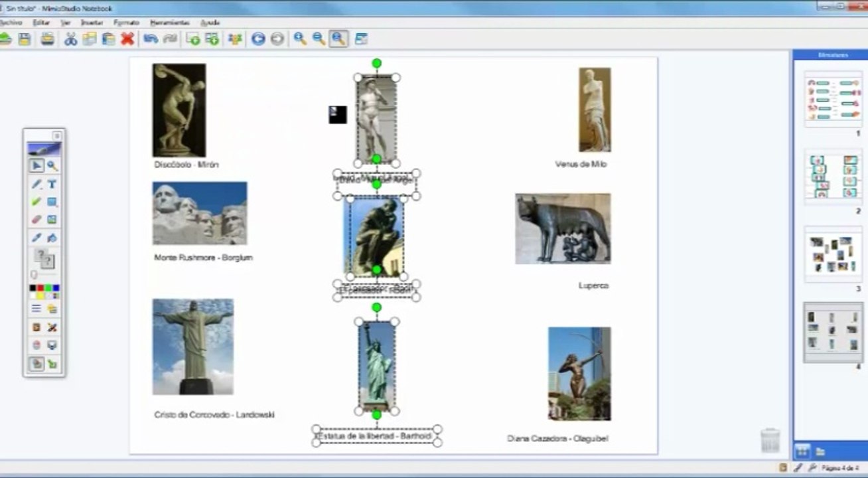This screenshot has width=868, height=478.
Task: Click the 'Monte Rushmore - Borglum' caption
Action: (204, 258)
